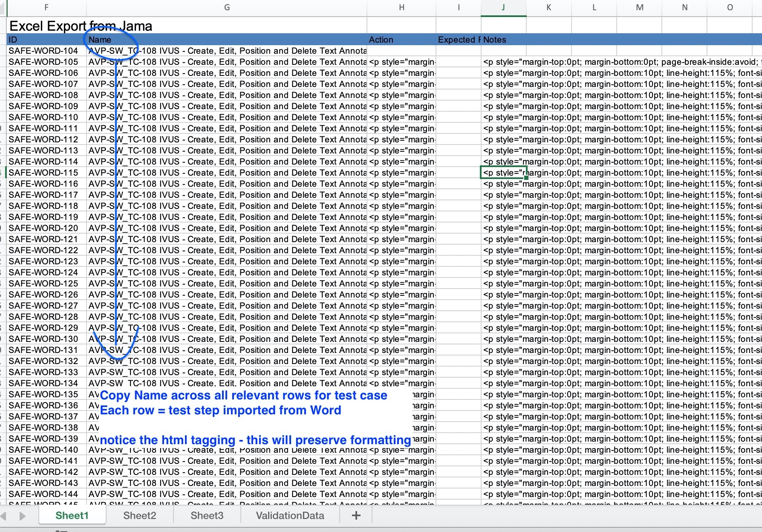Screen dimensions: 762x532
Task: Switch to Sheet3 tab
Action: click(207, 515)
